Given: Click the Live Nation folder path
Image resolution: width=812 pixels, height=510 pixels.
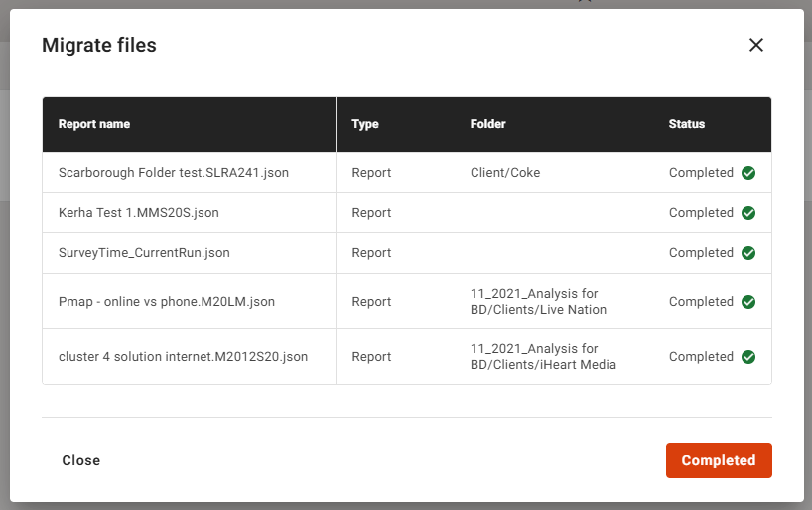Looking at the screenshot, I should click(538, 302).
